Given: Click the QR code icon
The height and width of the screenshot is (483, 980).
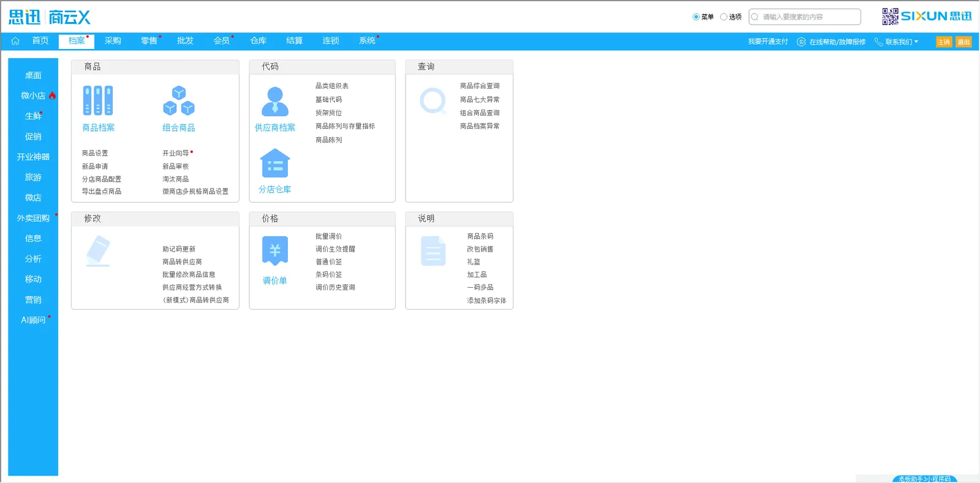Looking at the screenshot, I should pyautogui.click(x=890, y=17).
